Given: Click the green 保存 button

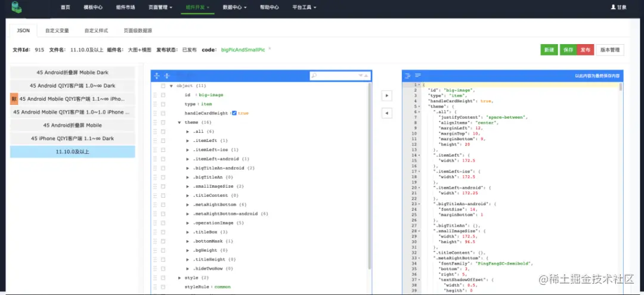Looking at the screenshot, I should [568, 50].
